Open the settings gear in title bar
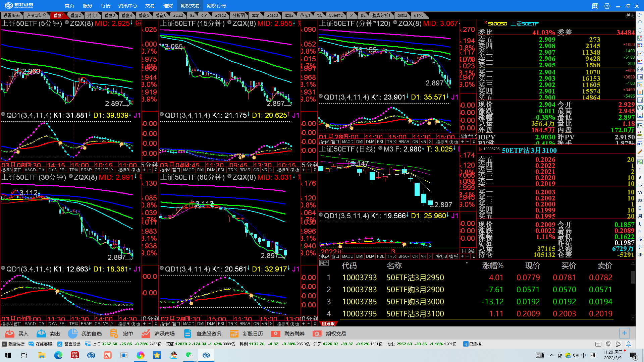644x362 pixels. tap(607, 6)
